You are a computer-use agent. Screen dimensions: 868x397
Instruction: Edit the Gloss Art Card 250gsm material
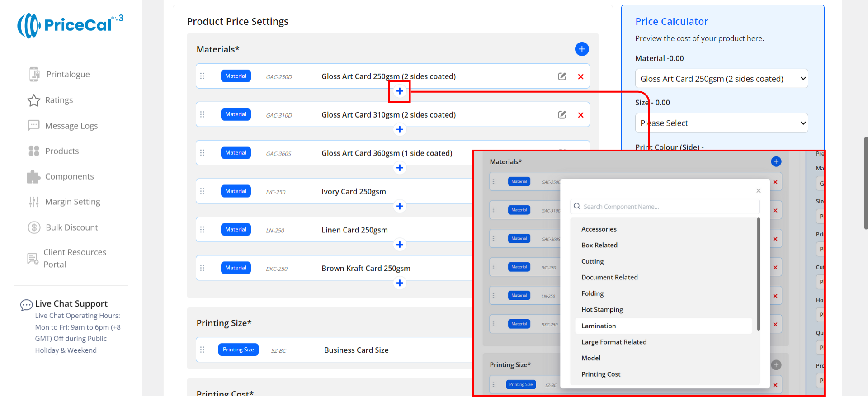tap(562, 76)
